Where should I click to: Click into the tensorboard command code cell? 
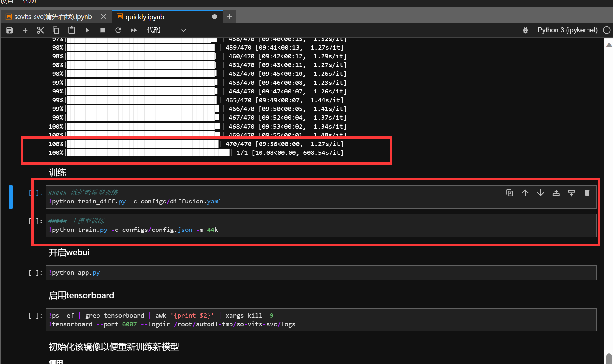pos(321,320)
